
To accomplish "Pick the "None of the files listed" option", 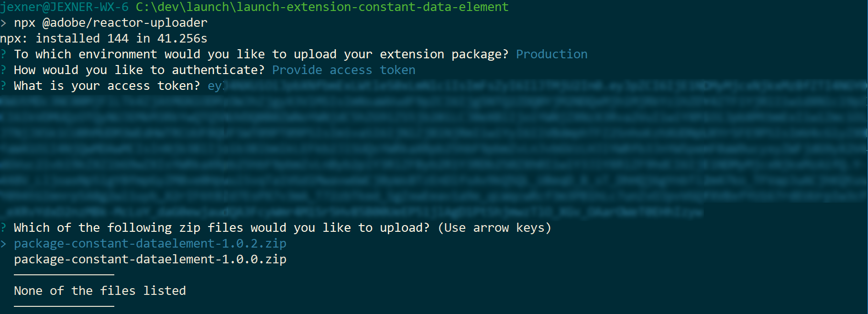I will (99, 291).
